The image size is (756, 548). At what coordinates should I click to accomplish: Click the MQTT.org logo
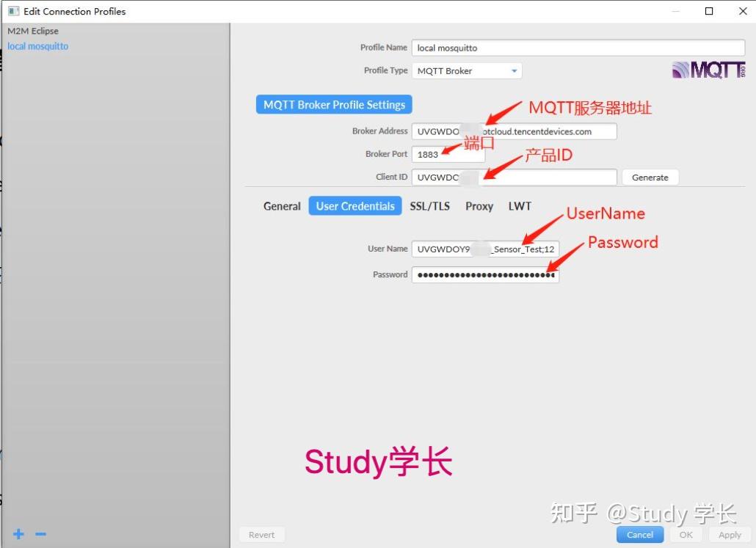708,69
